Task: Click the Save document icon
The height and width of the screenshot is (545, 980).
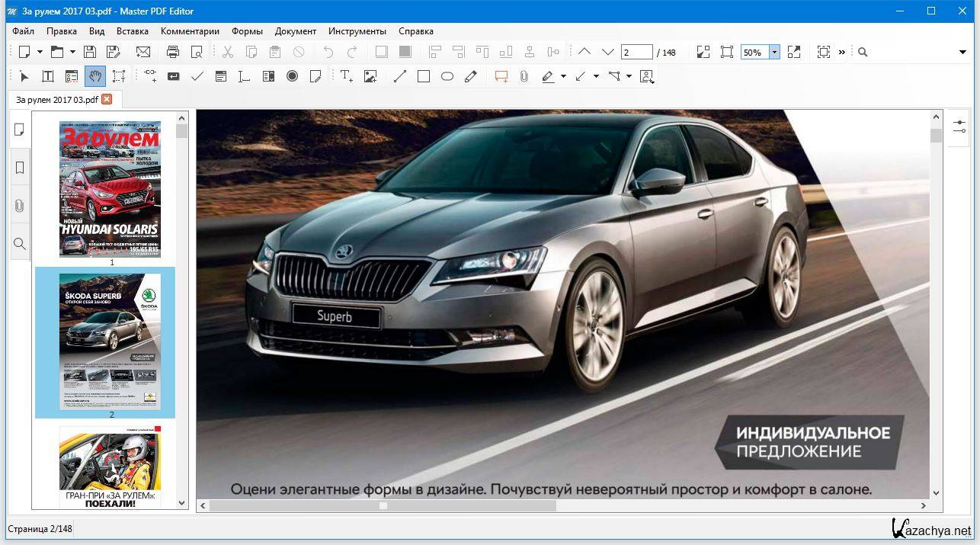Action: [90, 52]
